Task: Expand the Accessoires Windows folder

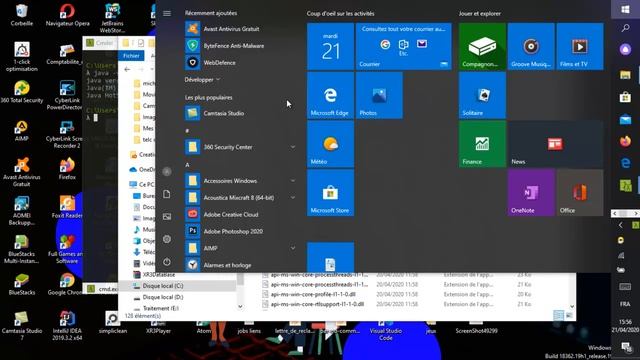Action: 241,181
